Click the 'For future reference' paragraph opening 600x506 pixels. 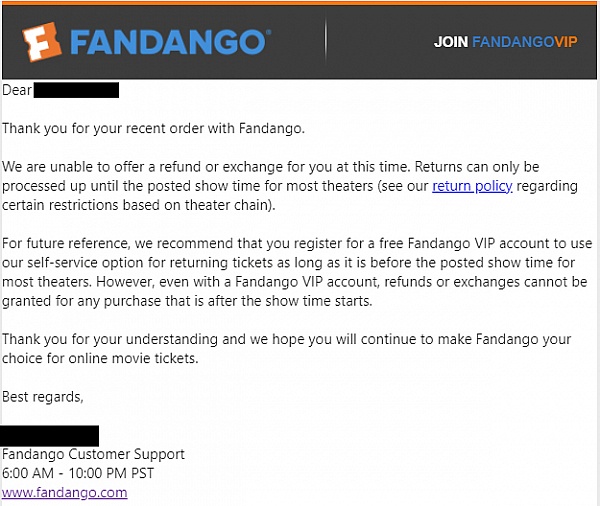pos(66,243)
